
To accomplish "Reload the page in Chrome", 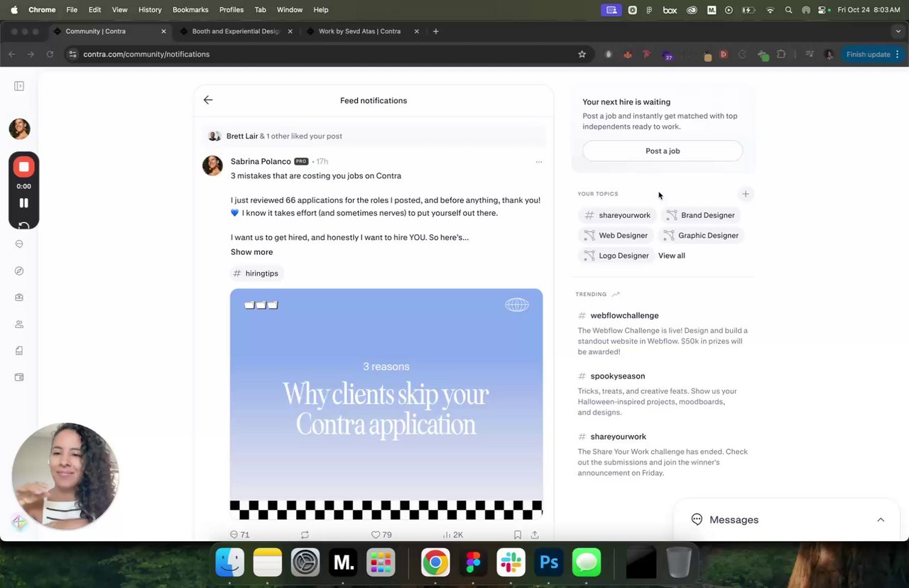I will [50, 54].
